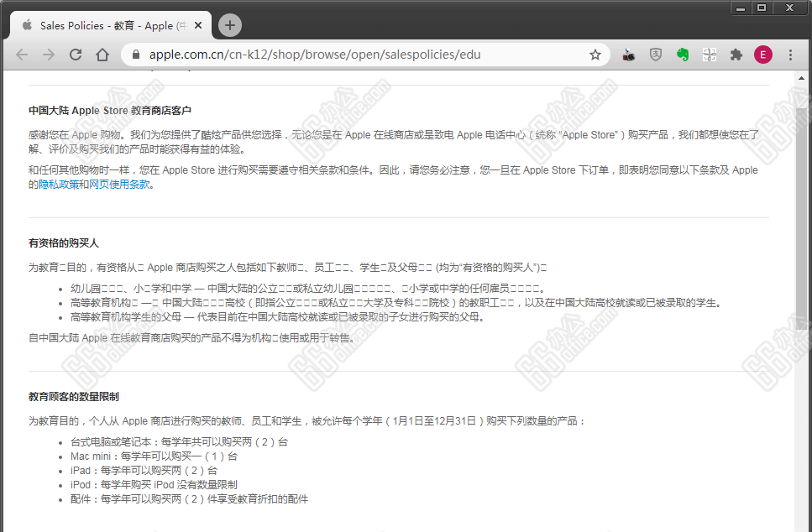Click the 配件 discount limit line
The height and width of the screenshot is (532, 812).
point(189,499)
